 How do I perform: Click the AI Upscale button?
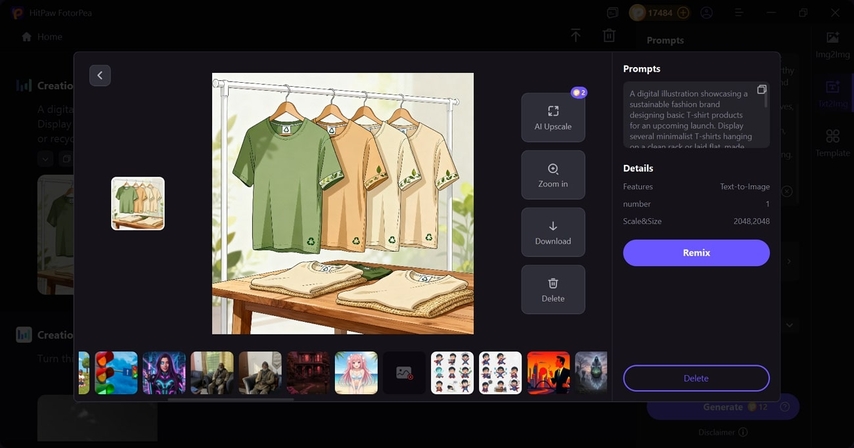pos(553,118)
